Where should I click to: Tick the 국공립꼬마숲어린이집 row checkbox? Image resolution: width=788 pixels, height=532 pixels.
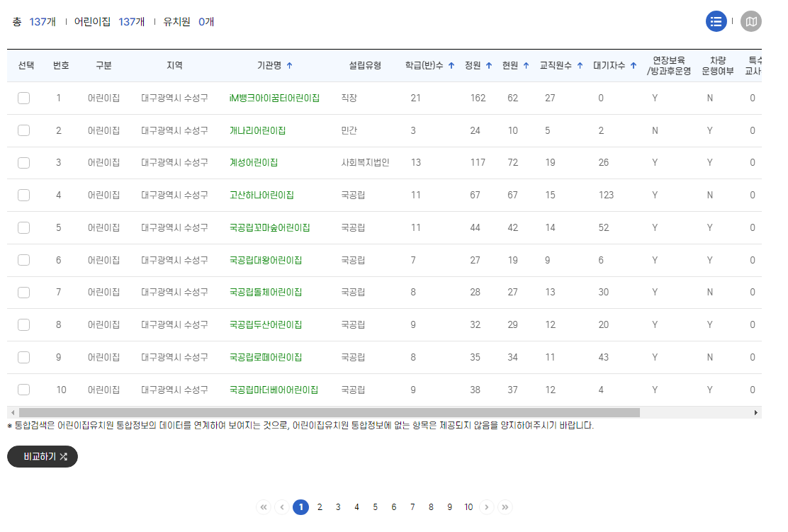(x=23, y=227)
